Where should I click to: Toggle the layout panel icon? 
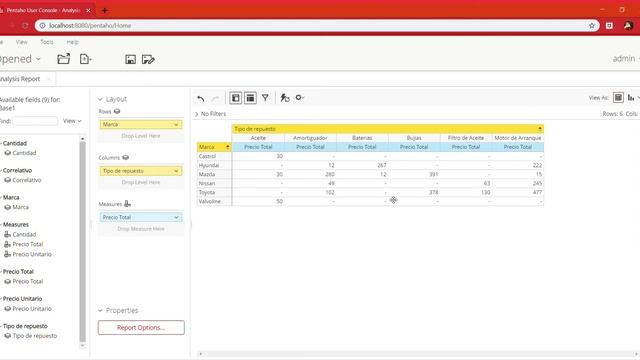pyautogui.click(x=236, y=98)
